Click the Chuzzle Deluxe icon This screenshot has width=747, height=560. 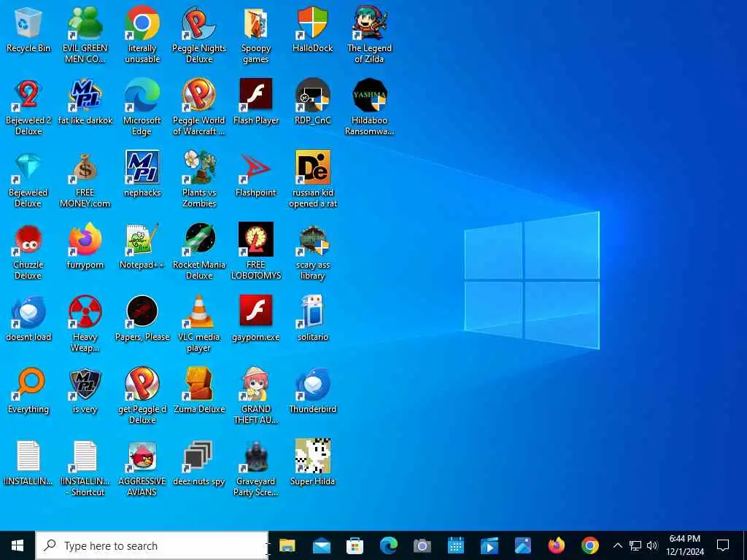pyautogui.click(x=28, y=239)
